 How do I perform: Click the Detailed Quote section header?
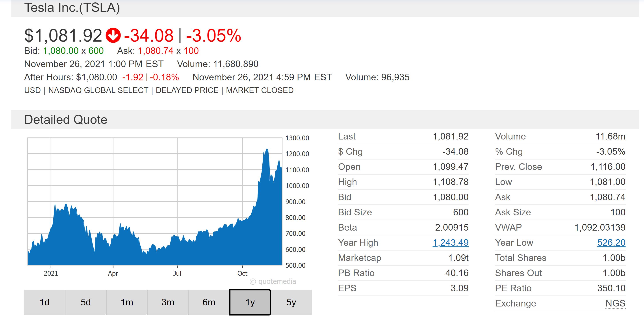click(x=66, y=119)
